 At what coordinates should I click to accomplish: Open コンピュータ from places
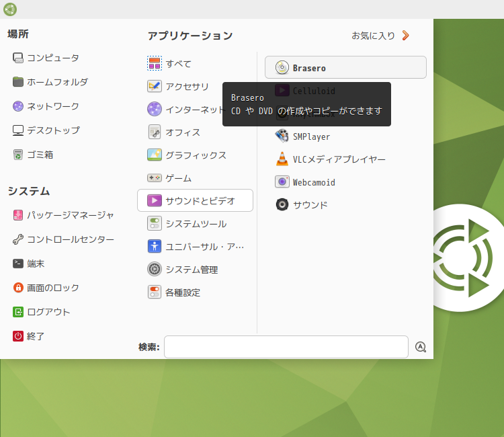tap(46, 58)
